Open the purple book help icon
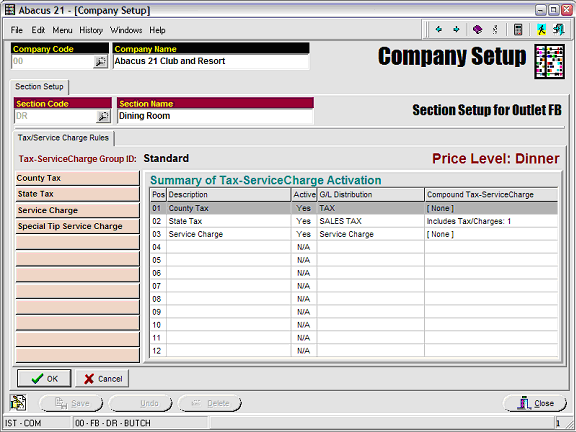The image size is (576, 432). [x=477, y=29]
